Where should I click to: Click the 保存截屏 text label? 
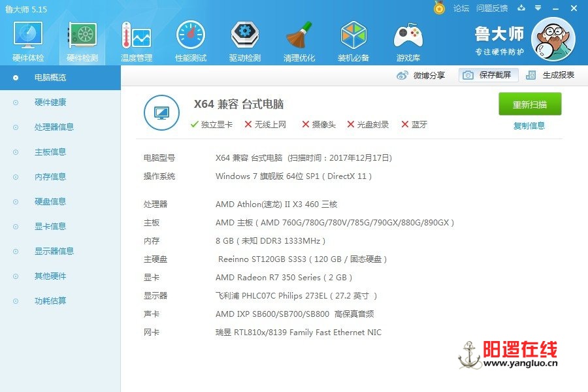click(x=495, y=75)
